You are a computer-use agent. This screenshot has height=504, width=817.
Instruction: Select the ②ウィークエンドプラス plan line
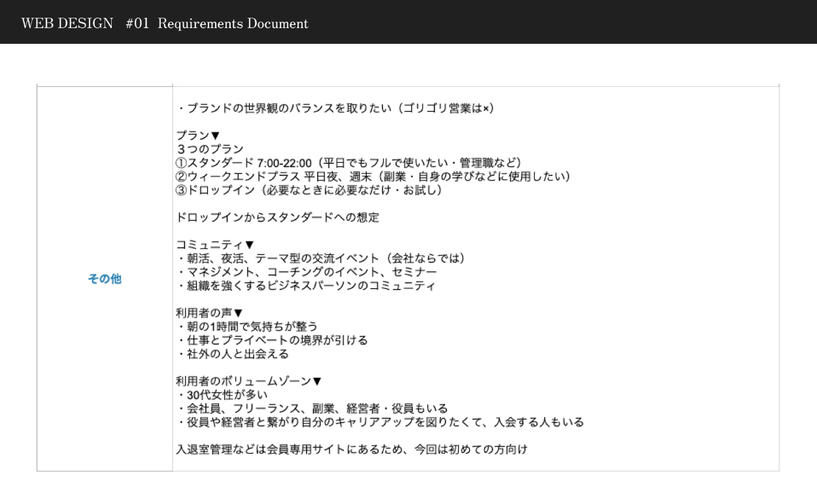[373, 176]
